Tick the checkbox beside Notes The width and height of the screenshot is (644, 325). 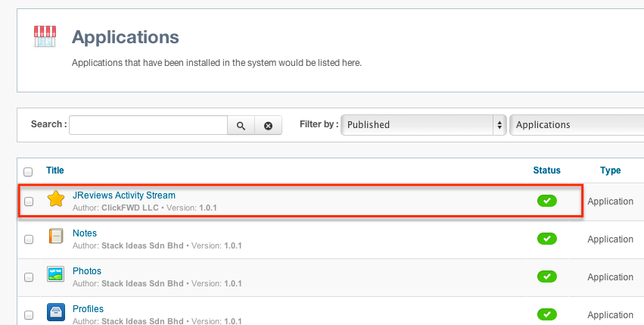pos(29,239)
